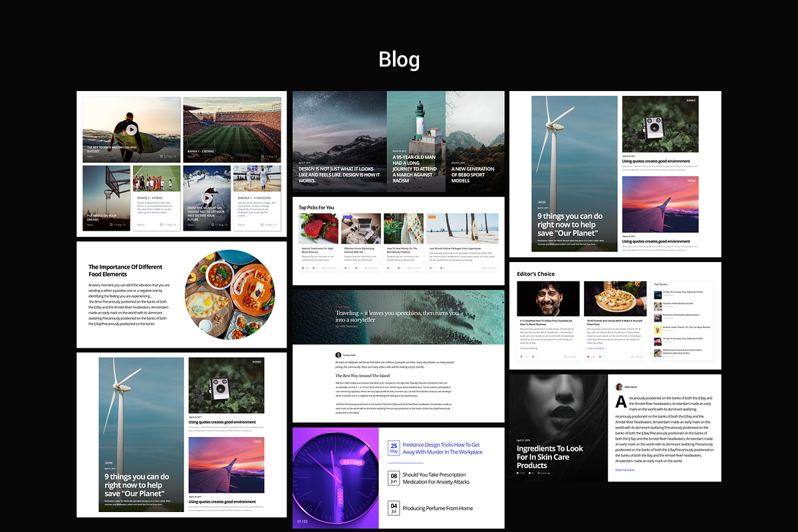Image resolution: width=798 pixels, height=532 pixels.
Task: Click the clock icon beside 22 May 19
Action: tap(162, 156)
